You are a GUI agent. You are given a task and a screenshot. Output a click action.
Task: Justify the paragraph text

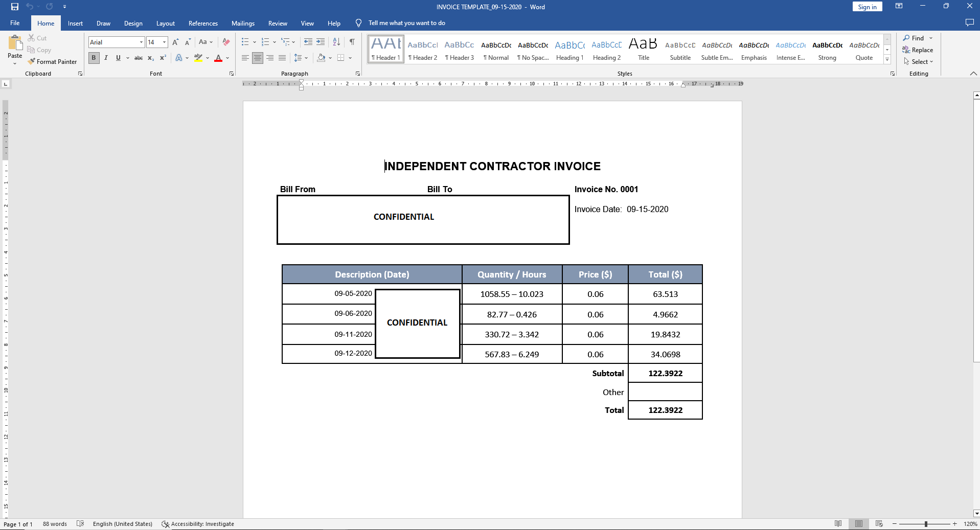coord(282,58)
